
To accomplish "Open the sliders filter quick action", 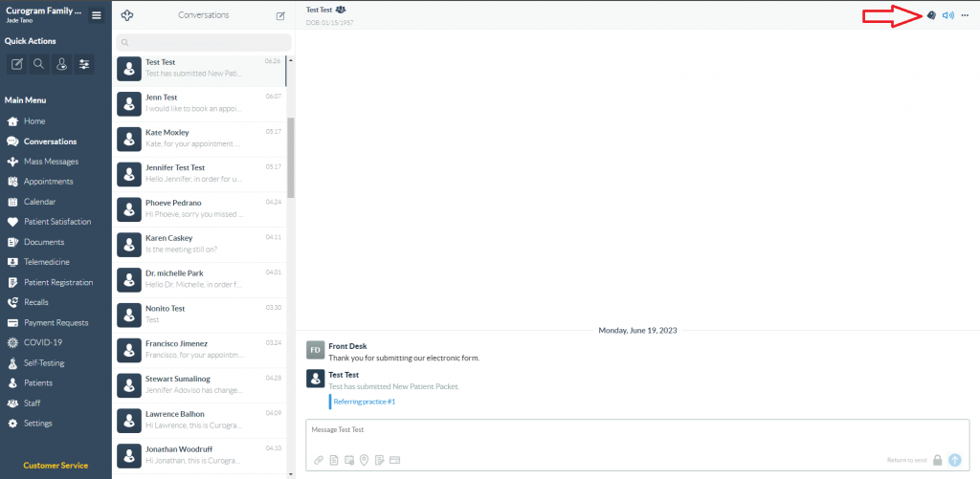I will [x=84, y=64].
